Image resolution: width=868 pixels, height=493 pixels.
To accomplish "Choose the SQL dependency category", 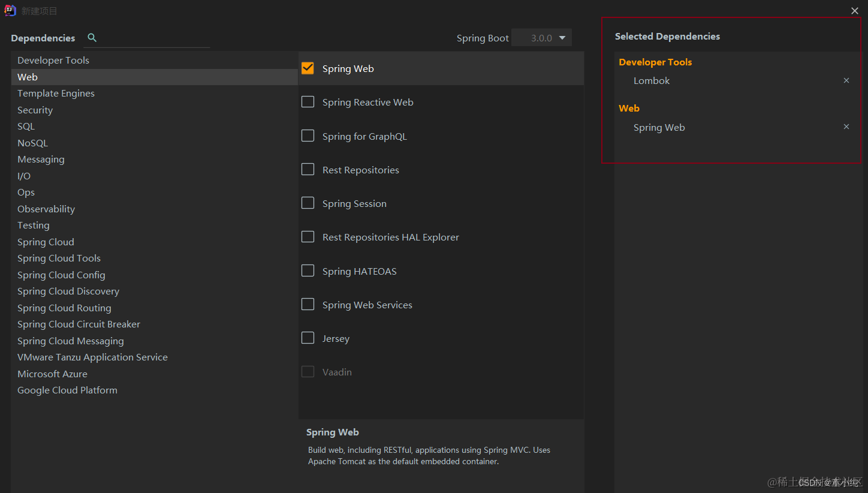I will 26,127.
